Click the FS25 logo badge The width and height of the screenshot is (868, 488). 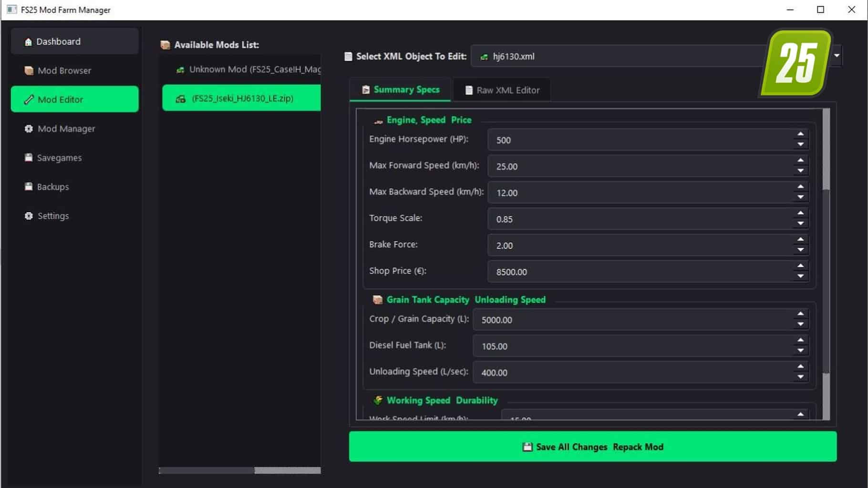click(x=796, y=63)
